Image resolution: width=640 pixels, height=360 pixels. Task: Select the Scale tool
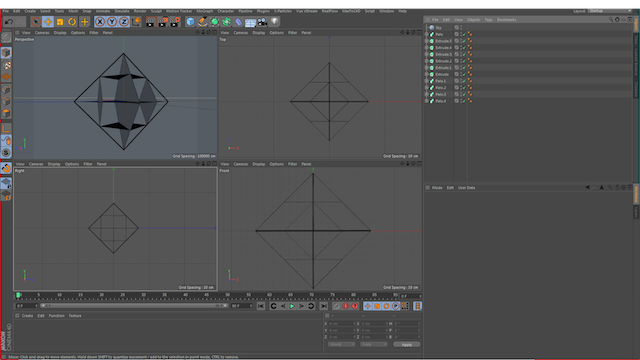60,22
